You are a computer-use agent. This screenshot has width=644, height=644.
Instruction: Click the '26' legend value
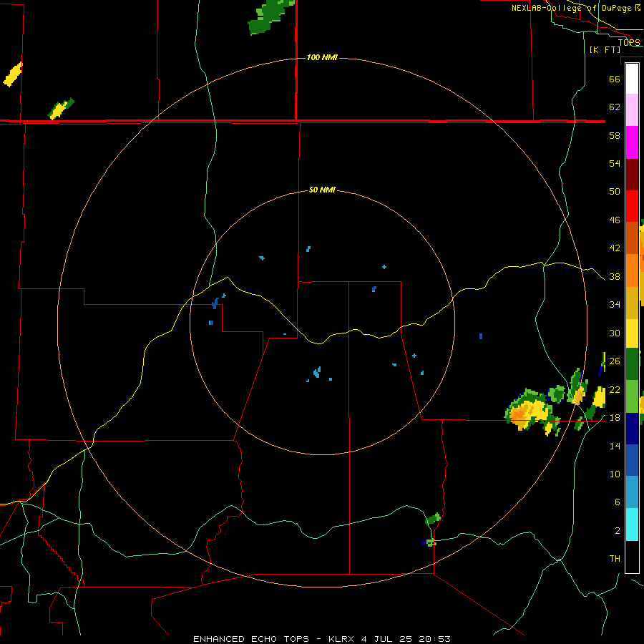click(x=615, y=361)
